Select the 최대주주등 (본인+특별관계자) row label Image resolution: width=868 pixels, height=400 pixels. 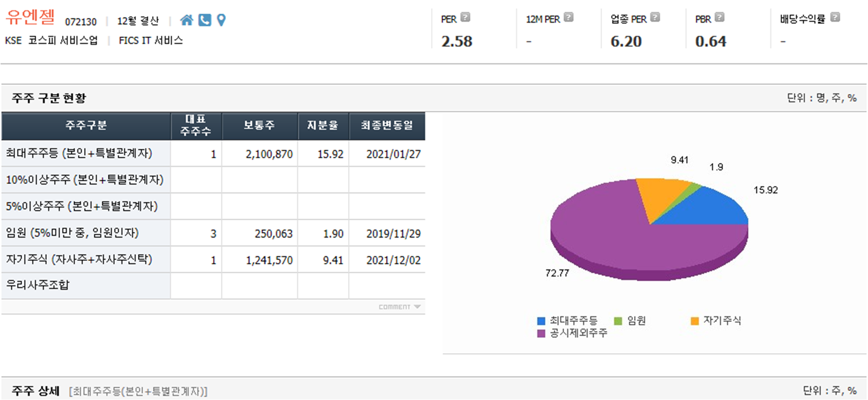click(x=79, y=153)
